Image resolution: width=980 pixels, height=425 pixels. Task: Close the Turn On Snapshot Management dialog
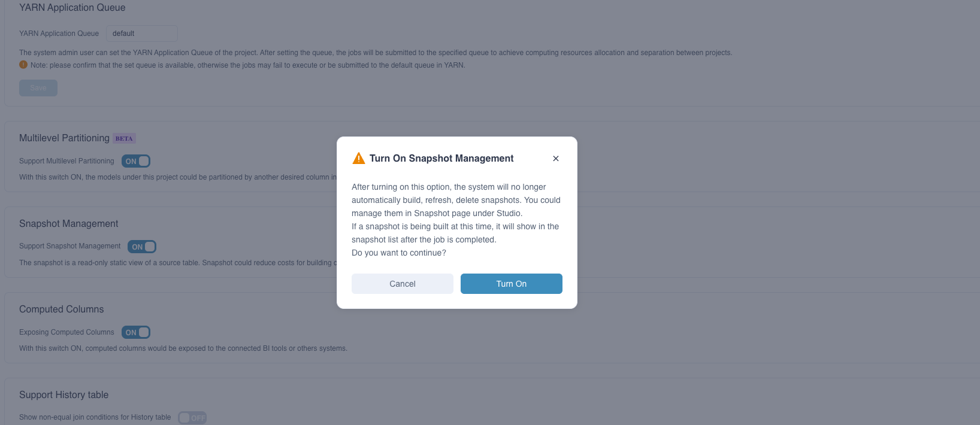click(556, 159)
